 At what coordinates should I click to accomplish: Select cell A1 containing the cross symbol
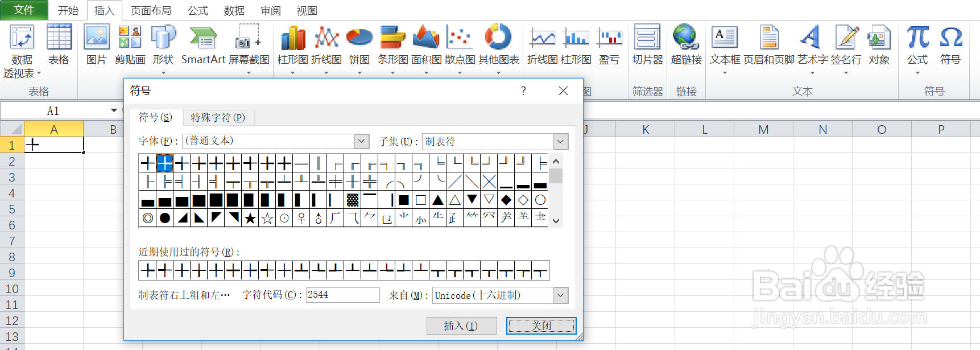(54, 145)
